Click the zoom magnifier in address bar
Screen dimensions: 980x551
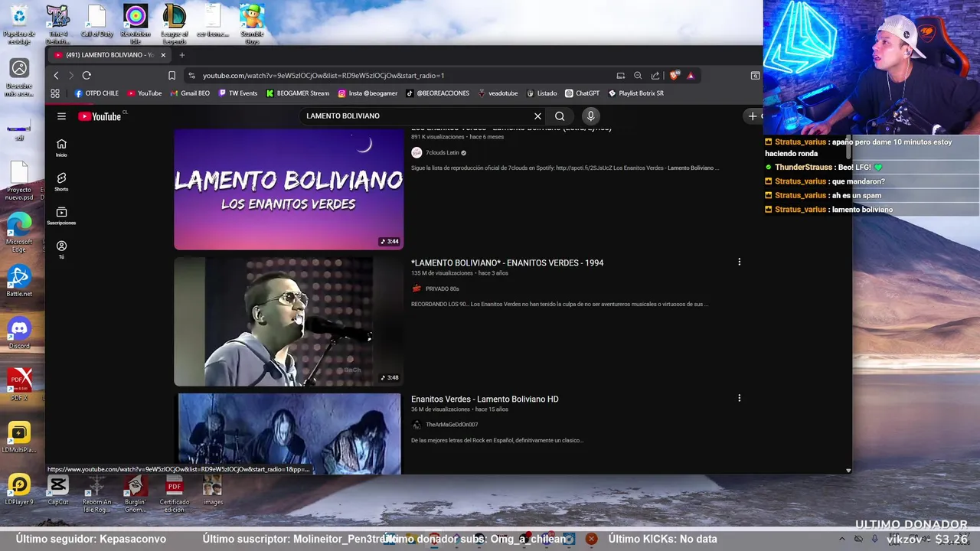click(638, 75)
